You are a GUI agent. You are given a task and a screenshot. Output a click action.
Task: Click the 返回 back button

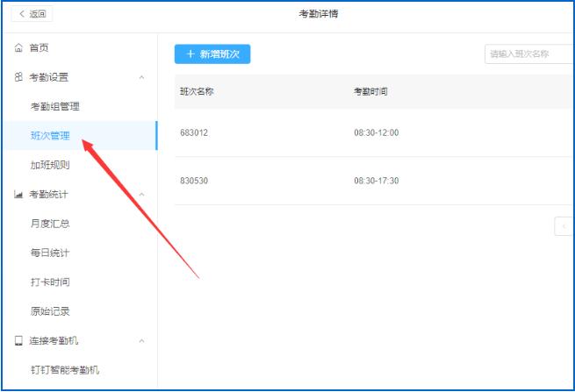point(32,14)
